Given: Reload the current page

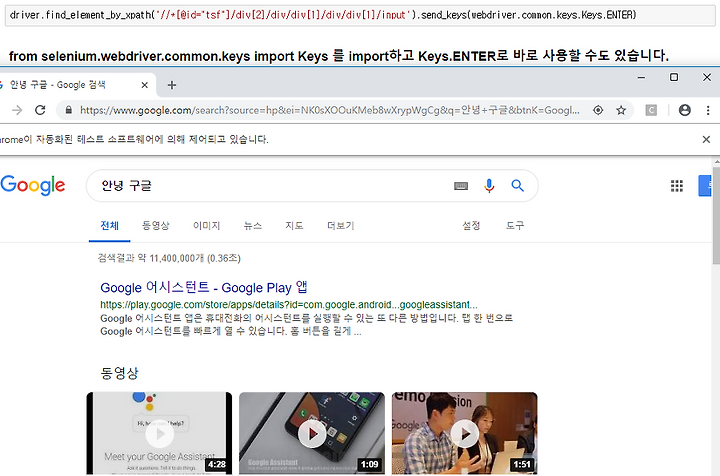Looking at the screenshot, I should coord(40,110).
